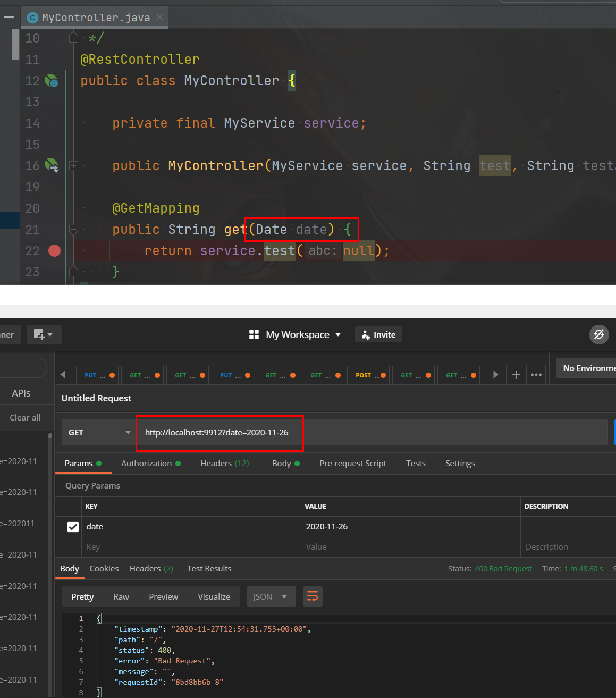Click the sync offline status icon
Screen dimensions: 616x698
click(x=599, y=334)
